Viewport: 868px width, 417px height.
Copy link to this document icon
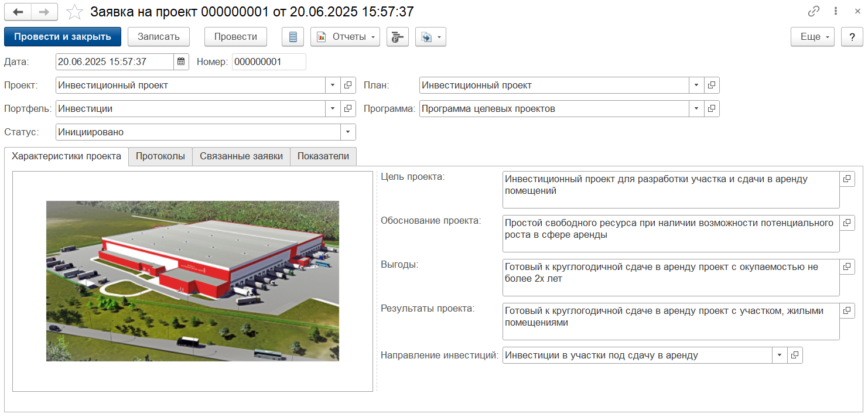pyautogui.click(x=814, y=12)
